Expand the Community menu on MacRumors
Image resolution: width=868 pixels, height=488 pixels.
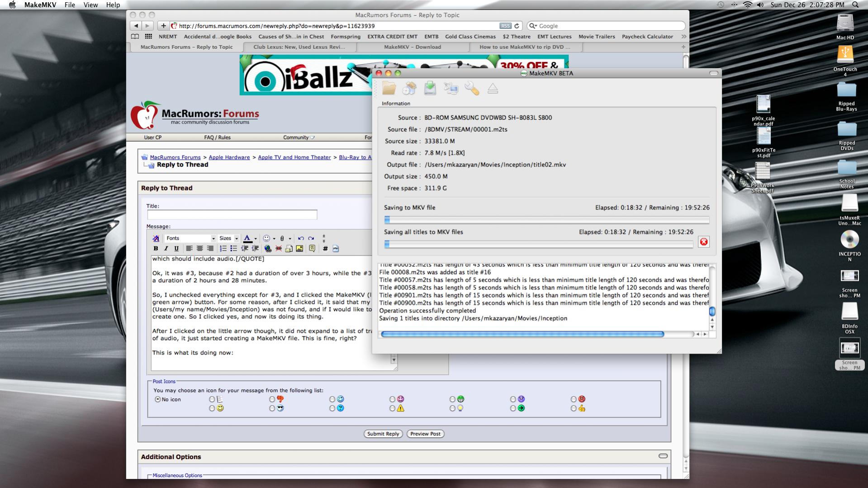click(x=299, y=137)
